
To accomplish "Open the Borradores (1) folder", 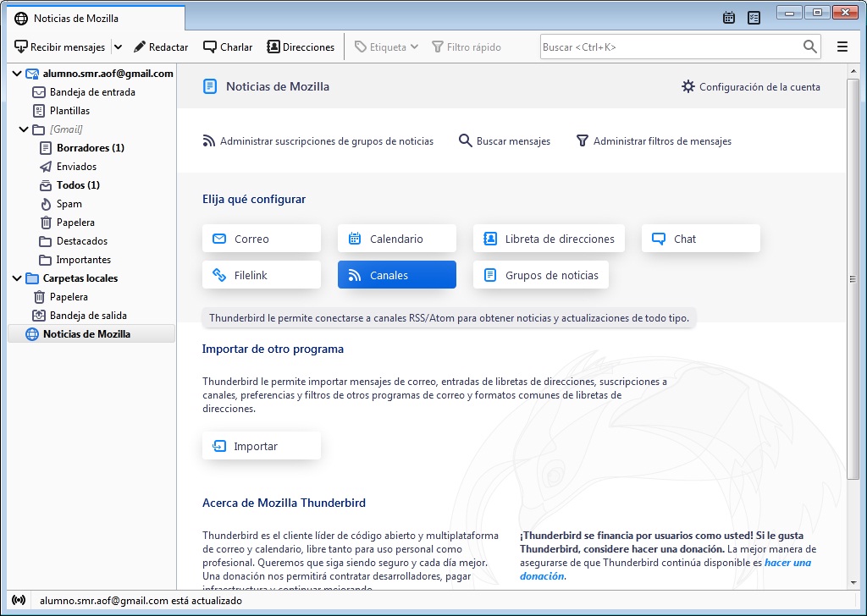I will pos(91,147).
